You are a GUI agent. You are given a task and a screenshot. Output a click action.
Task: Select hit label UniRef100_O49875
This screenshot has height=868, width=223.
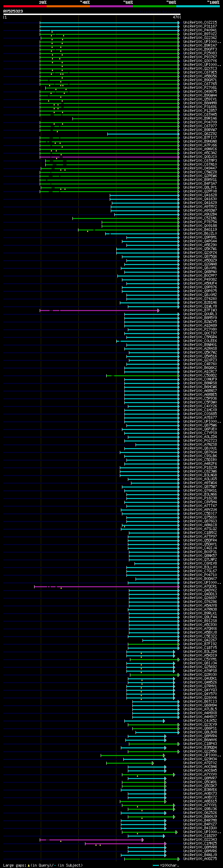(200, 92)
